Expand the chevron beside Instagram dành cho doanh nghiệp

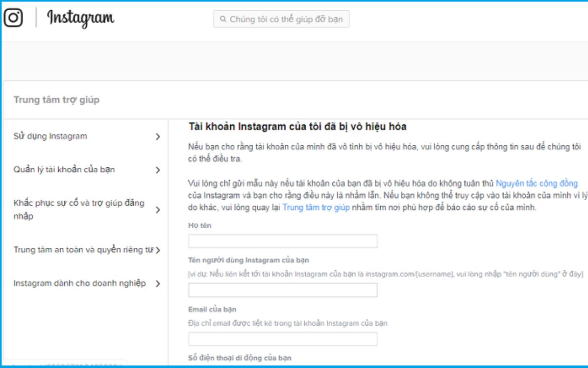[x=158, y=284]
